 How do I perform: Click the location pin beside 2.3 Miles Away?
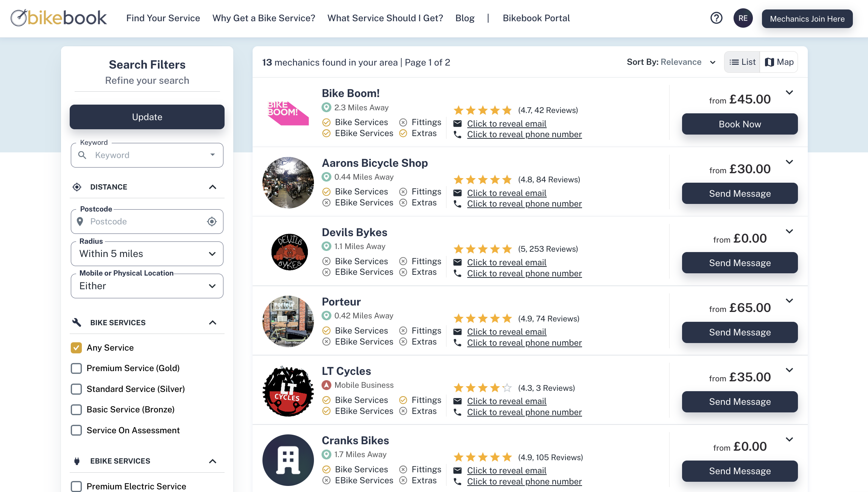point(326,107)
